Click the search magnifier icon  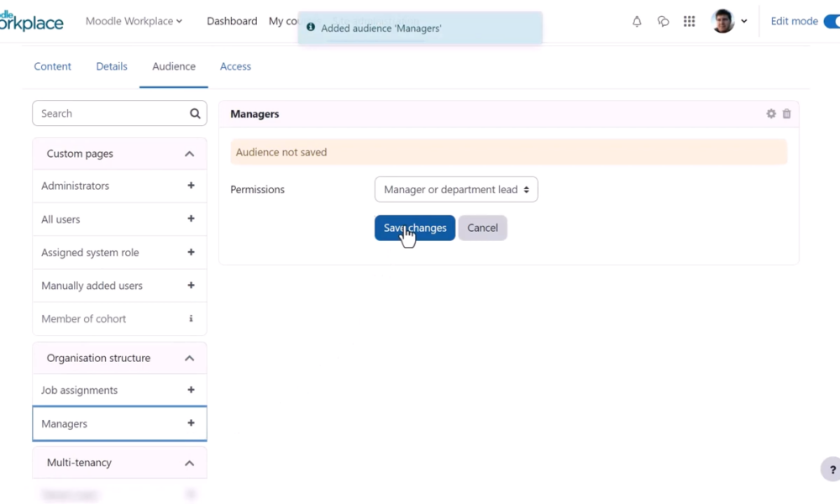tap(194, 113)
